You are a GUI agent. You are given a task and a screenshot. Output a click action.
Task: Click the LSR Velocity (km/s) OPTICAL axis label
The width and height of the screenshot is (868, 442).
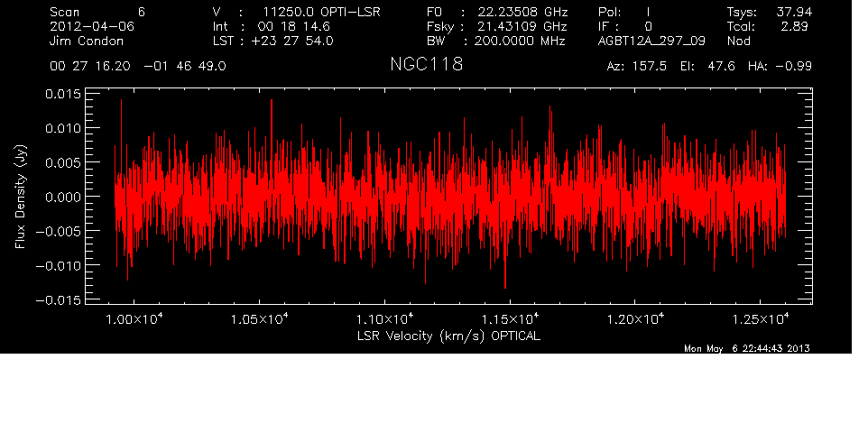[x=449, y=336]
